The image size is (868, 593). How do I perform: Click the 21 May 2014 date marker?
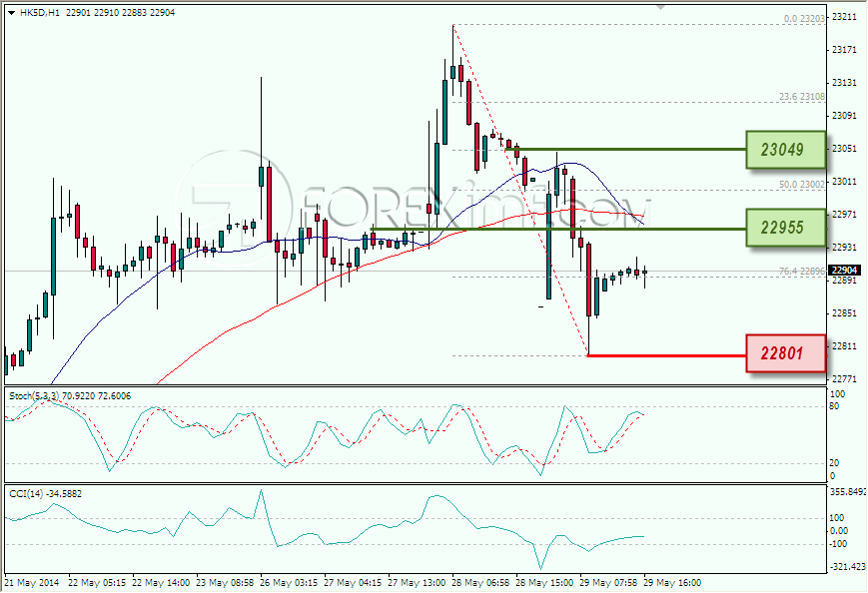31,582
